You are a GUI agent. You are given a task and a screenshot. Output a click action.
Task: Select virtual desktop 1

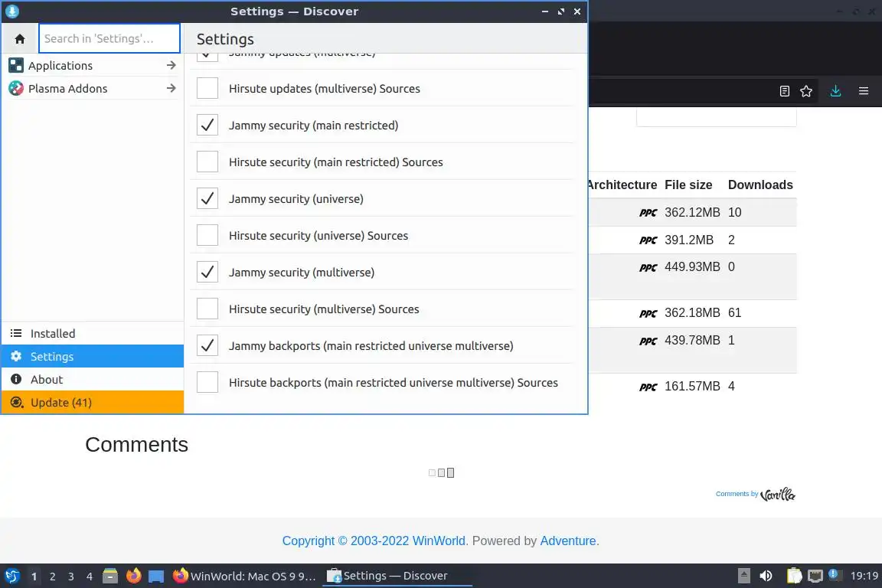coord(34,577)
